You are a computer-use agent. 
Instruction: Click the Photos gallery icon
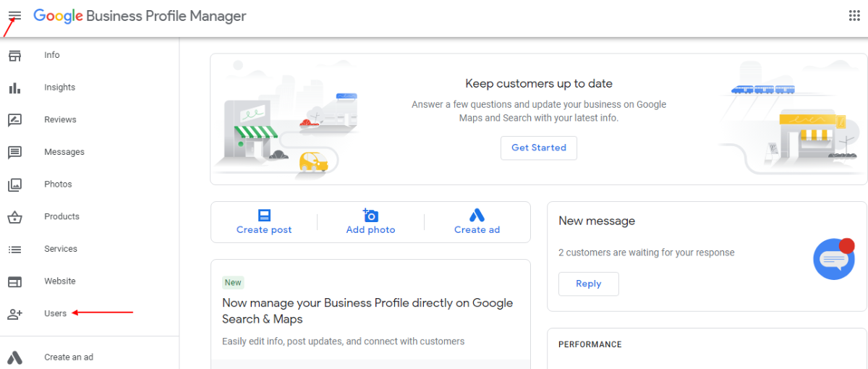click(x=14, y=184)
